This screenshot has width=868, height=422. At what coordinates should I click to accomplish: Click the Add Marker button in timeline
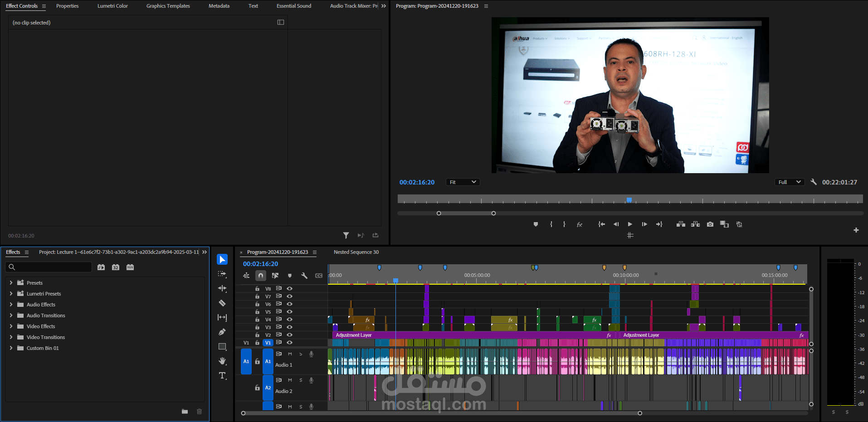pyautogui.click(x=290, y=276)
